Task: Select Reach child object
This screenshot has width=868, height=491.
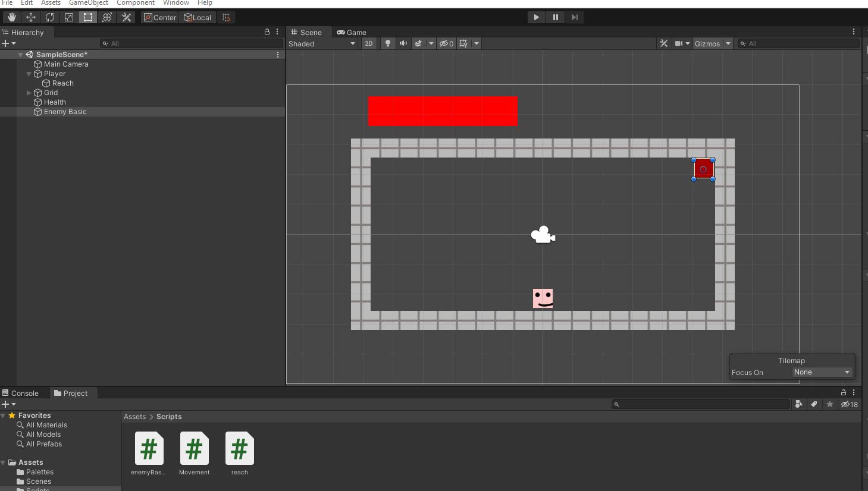Action: coord(62,83)
